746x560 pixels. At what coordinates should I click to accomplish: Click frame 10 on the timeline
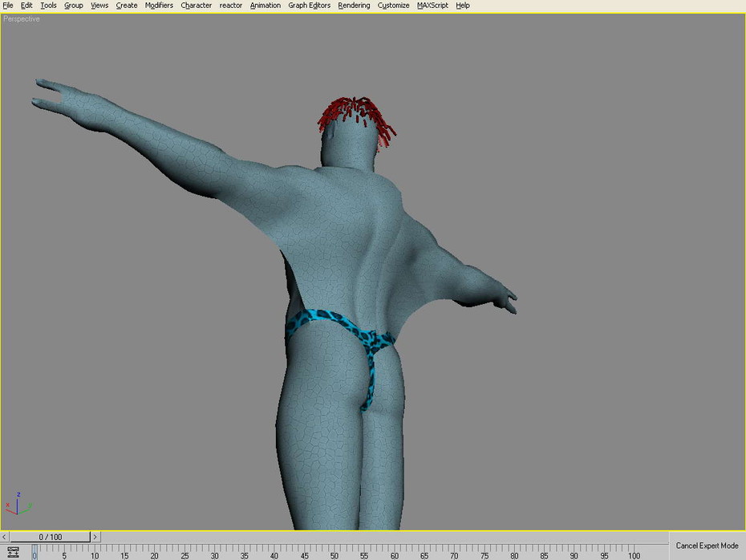pos(95,555)
